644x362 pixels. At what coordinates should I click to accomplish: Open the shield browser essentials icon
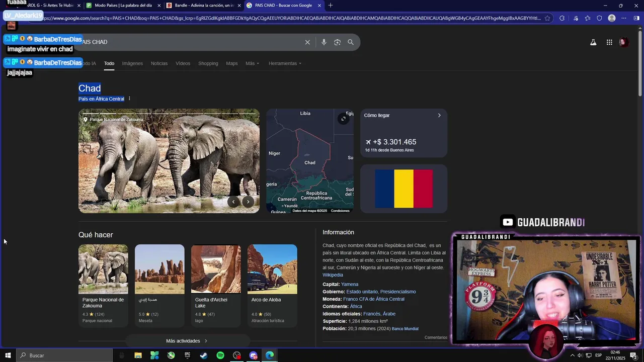(x=599, y=18)
